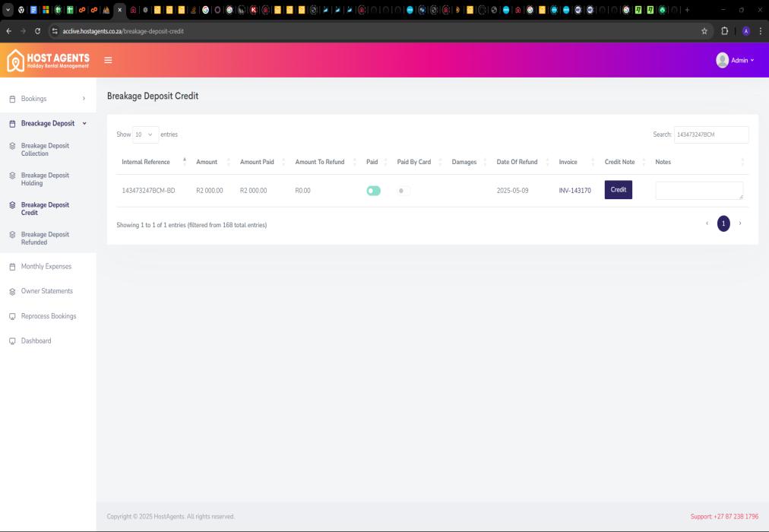The width and height of the screenshot is (769, 532).
Task: Click the Dashboard monitor icon in sidebar
Action: coord(11,341)
